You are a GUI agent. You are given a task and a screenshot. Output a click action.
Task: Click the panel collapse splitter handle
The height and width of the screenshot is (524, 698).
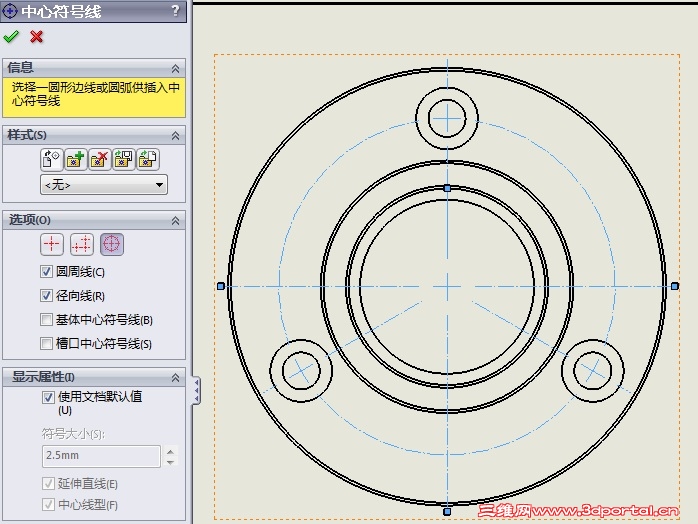[196, 390]
